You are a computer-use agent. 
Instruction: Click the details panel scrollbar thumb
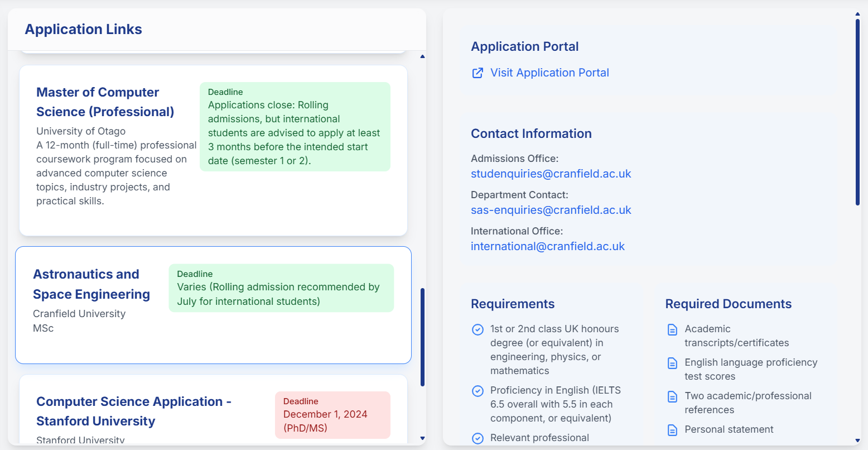(858, 112)
